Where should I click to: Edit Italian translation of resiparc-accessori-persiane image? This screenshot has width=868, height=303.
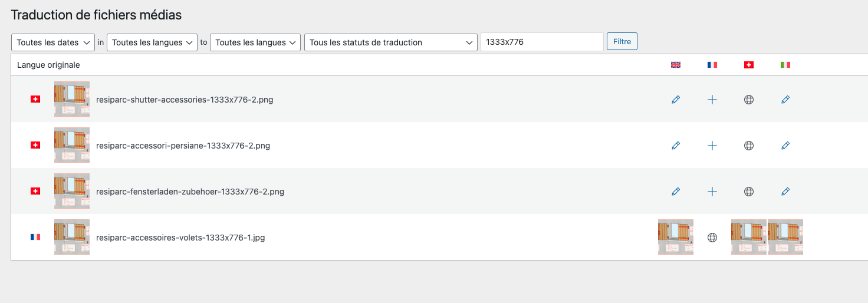tap(785, 146)
